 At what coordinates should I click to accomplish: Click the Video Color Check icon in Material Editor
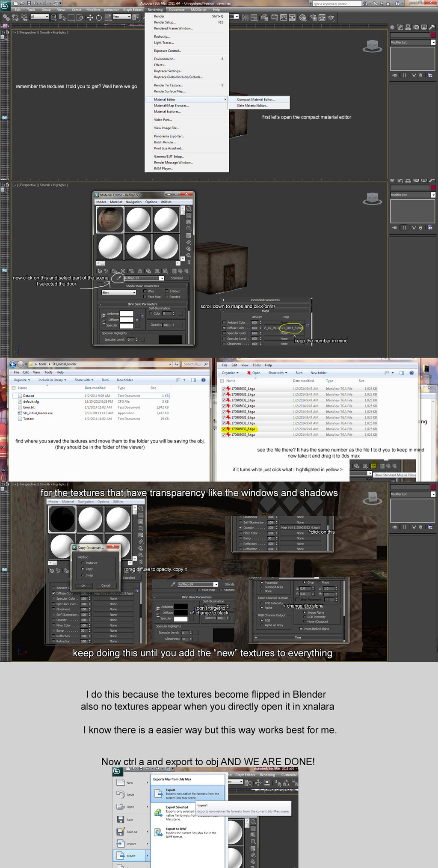189,235
